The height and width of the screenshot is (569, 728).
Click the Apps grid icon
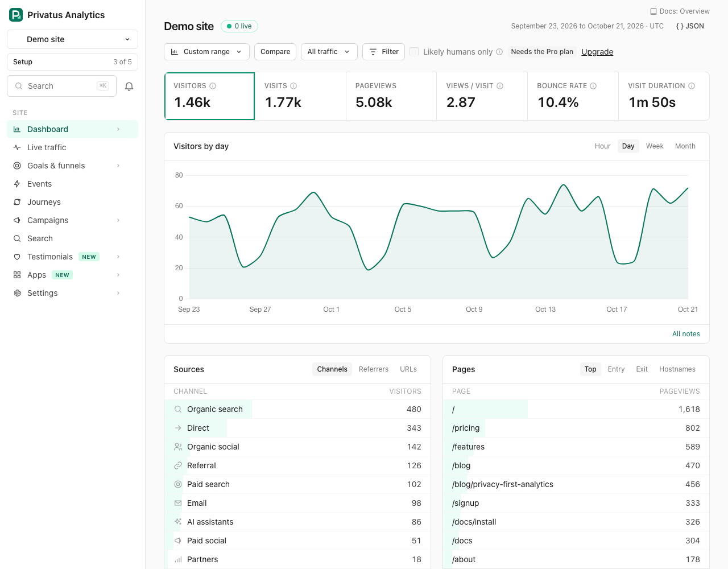17,275
